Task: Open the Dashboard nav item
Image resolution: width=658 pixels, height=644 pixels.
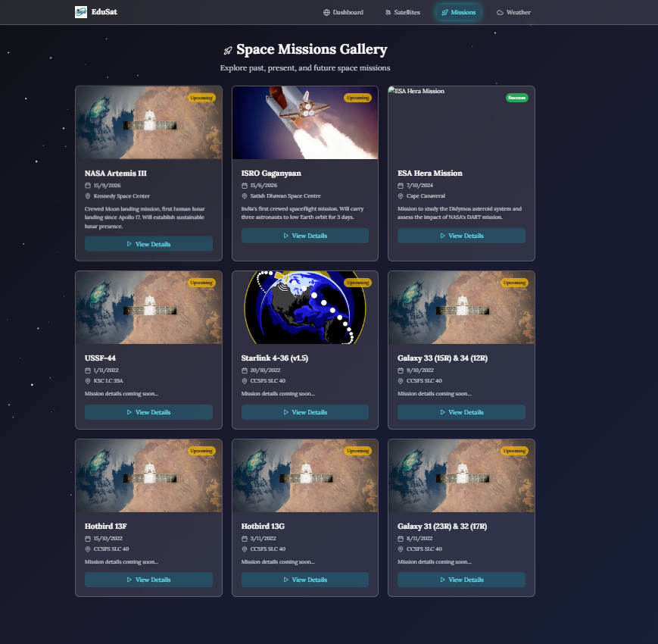Action: (x=343, y=12)
